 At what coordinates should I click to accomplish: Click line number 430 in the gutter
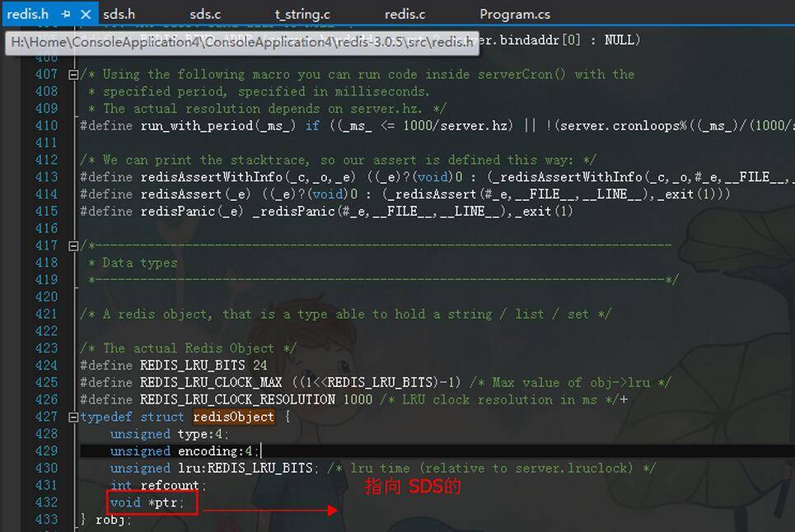[46, 468]
